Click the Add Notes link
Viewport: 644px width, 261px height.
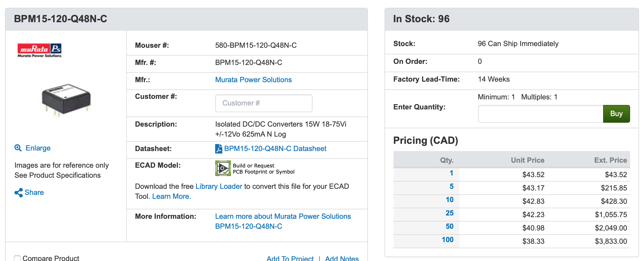click(342, 259)
